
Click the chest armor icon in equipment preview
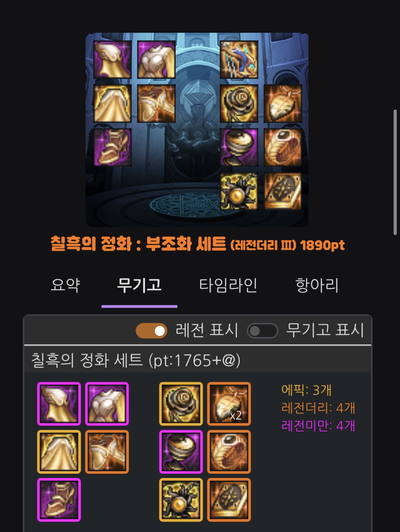click(156, 59)
